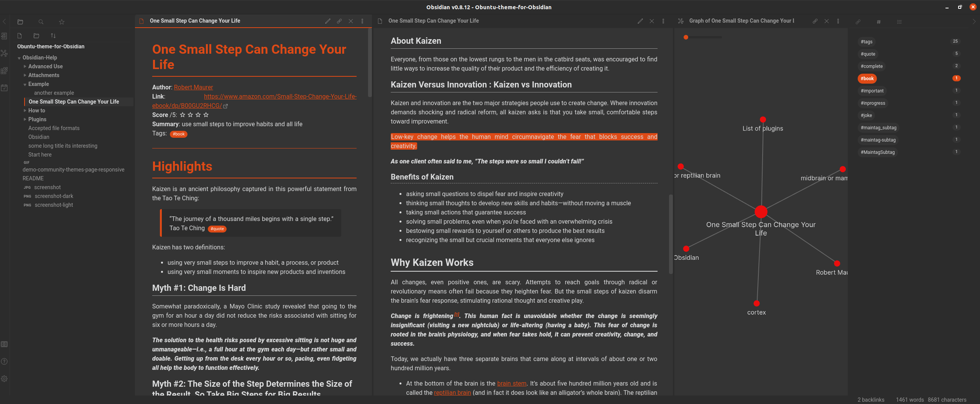The image size is (980, 404).
Task: Select the central graph node
Action: point(761,211)
